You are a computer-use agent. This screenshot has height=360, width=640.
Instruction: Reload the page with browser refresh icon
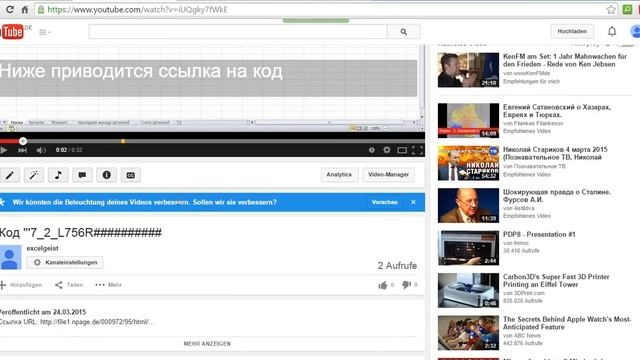point(9,9)
